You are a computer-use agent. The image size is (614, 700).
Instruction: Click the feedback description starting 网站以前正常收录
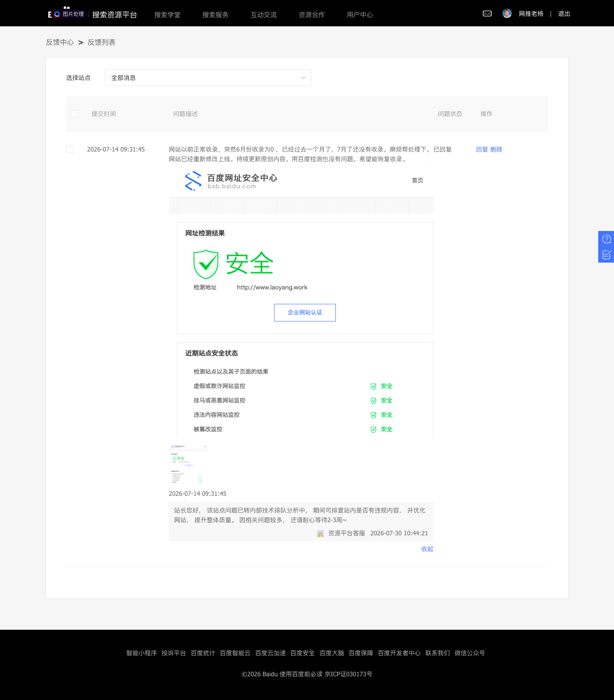299,154
